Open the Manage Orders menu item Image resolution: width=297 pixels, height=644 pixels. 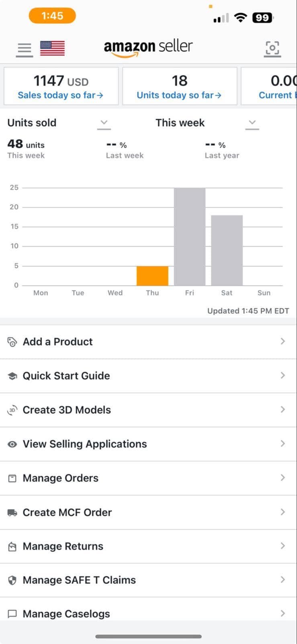pyautogui.click(x=60, y=478)
